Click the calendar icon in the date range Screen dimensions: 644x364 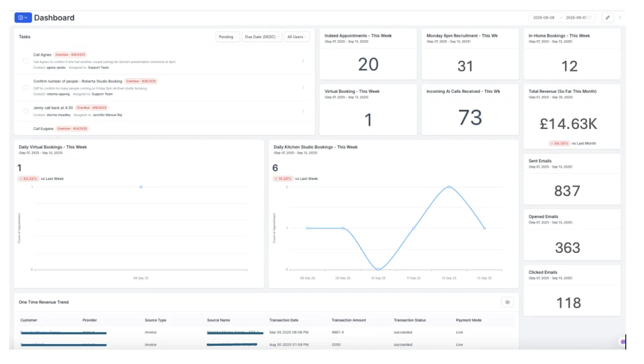coord(590,18)
